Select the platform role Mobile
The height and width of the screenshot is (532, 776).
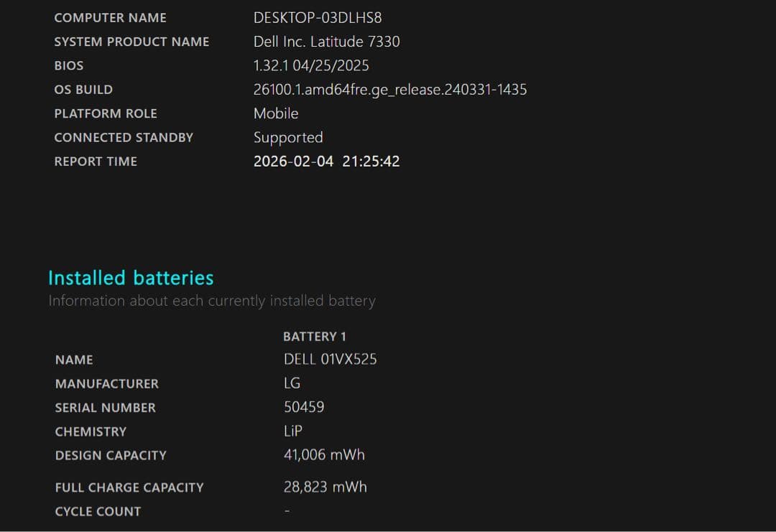[276, 113]
